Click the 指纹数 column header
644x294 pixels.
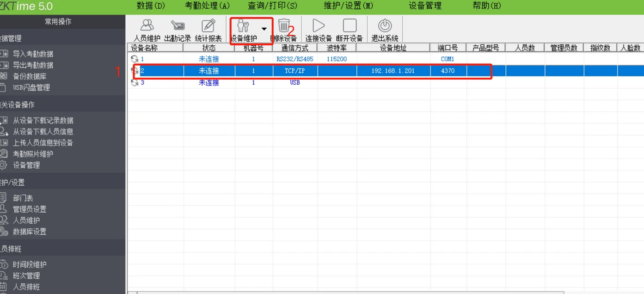(x=600, y=48)
